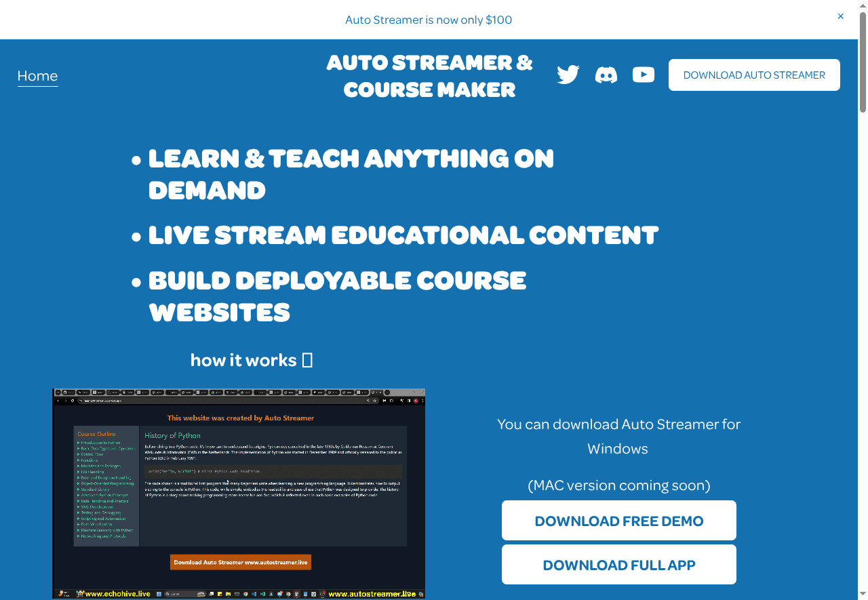
Task: Open the Twitter bird icon link
Action: click(568, 75)
